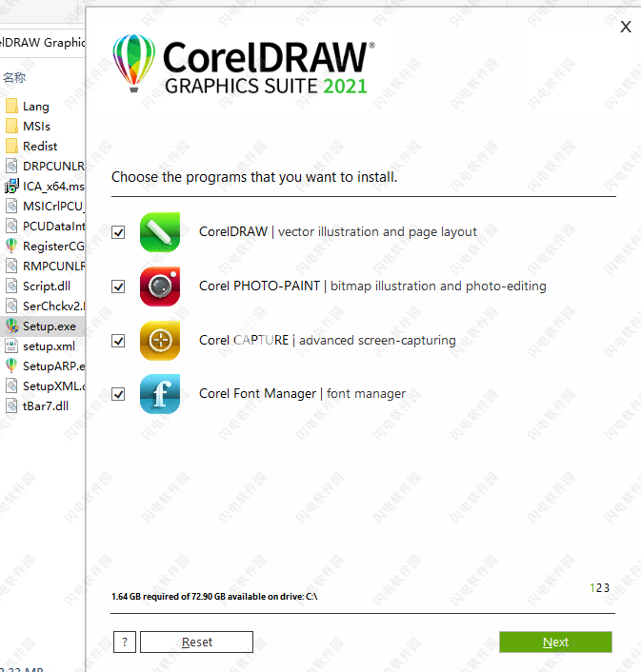Screen dimensions: 641x672
Task: Click the Corel Font Manager blue icon
Action: (x=159, y=394)
